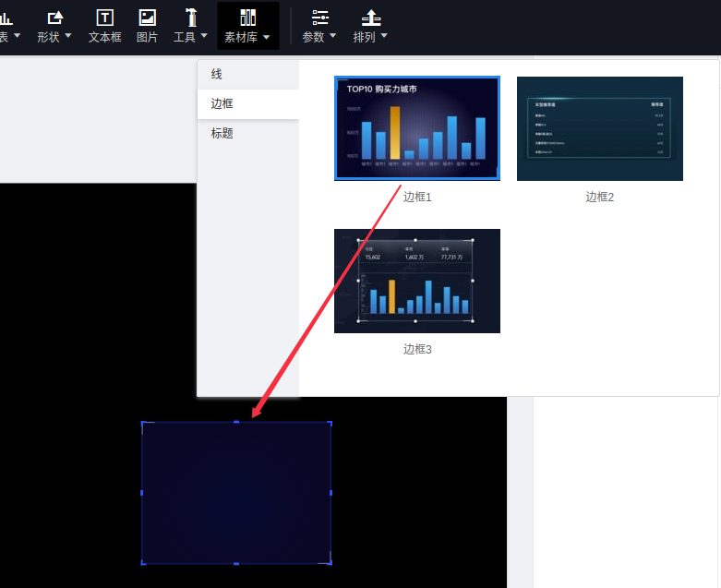
Task: Open the dropdown arrow beside 工具
Action: click(x=204, y=38)
